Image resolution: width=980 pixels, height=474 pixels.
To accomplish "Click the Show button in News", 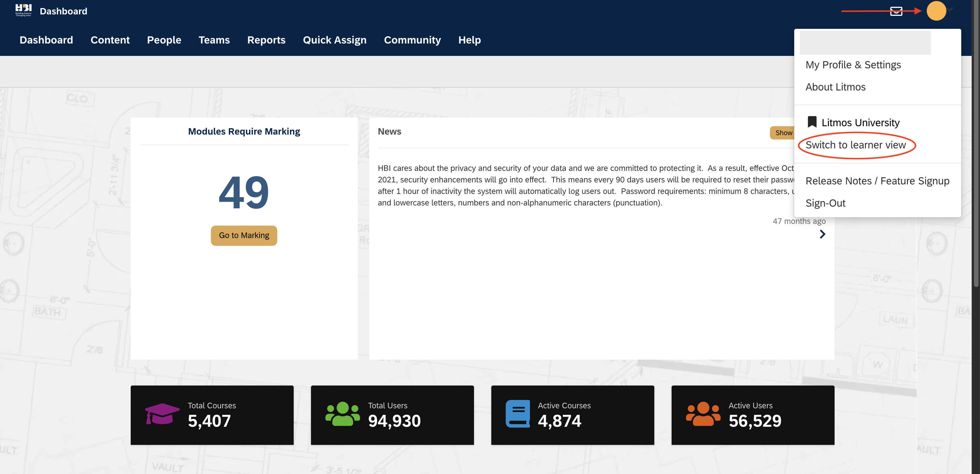I will (x=783, y=133).
